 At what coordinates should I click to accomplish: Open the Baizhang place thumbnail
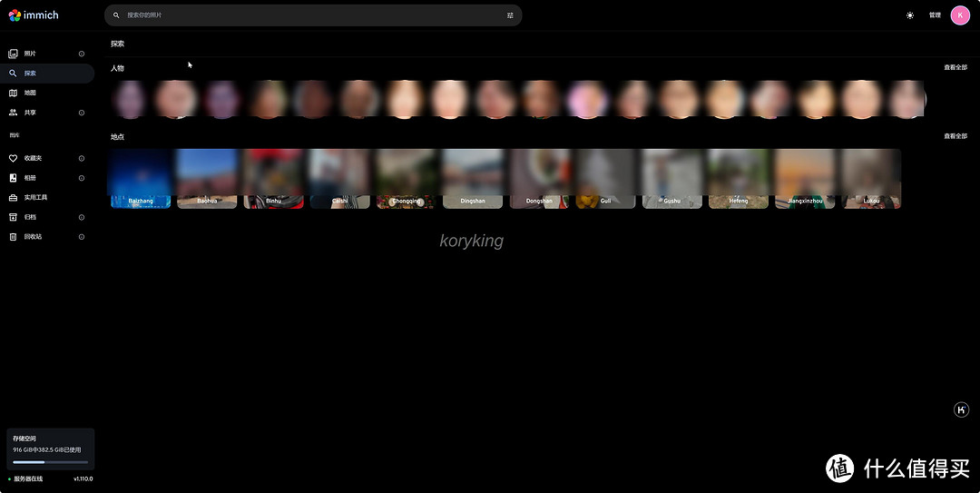click(x=141, y=178)
